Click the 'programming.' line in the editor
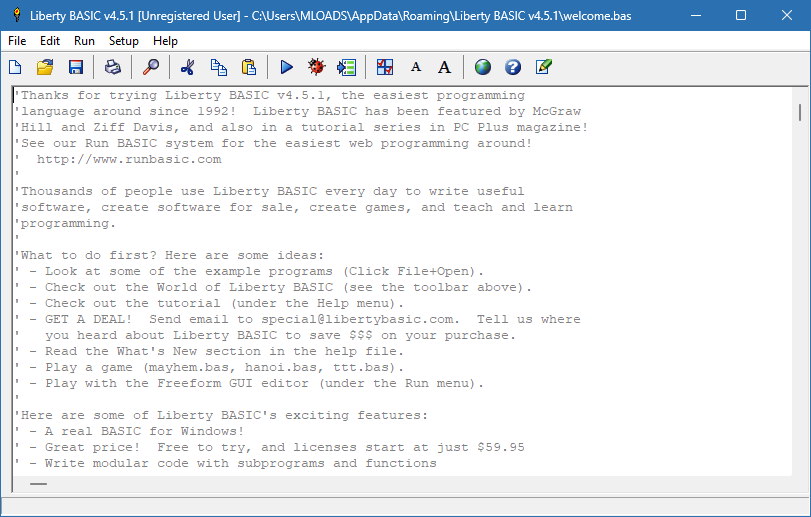The width and height of the screenshot is (811, 517). 65,223
